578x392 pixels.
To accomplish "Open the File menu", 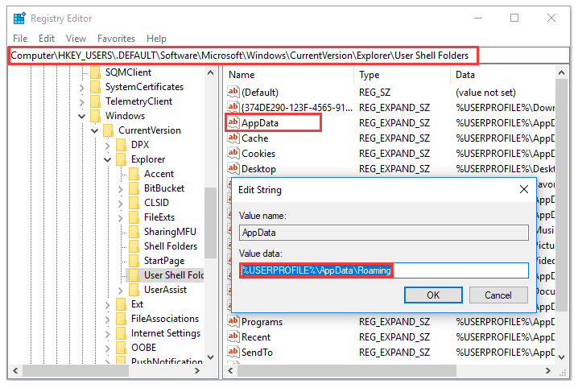I will tap(20, 39).
